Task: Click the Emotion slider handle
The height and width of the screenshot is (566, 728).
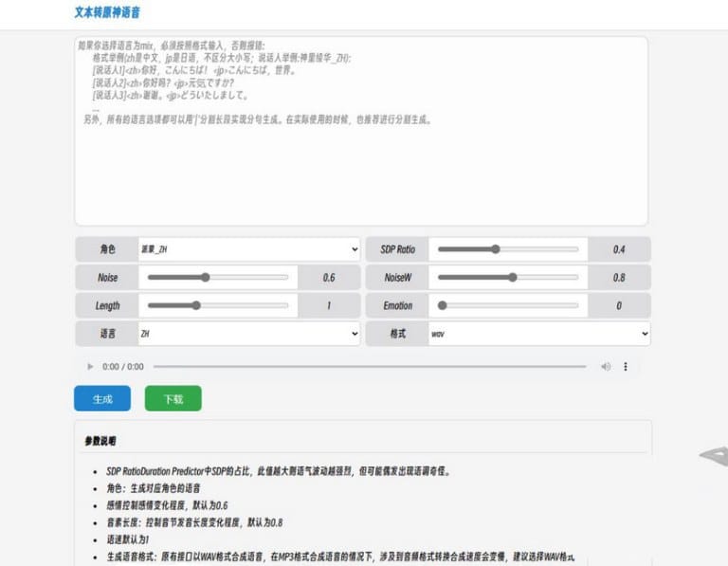Action: pos(442,305)
